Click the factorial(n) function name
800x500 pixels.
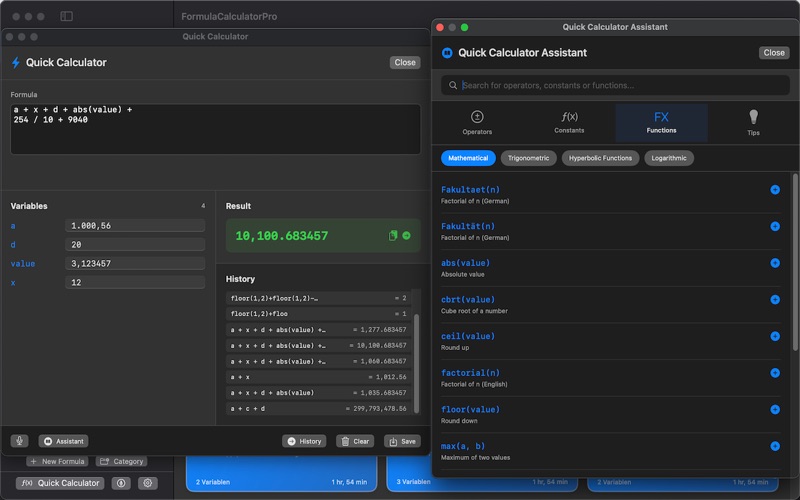(470, 372)
